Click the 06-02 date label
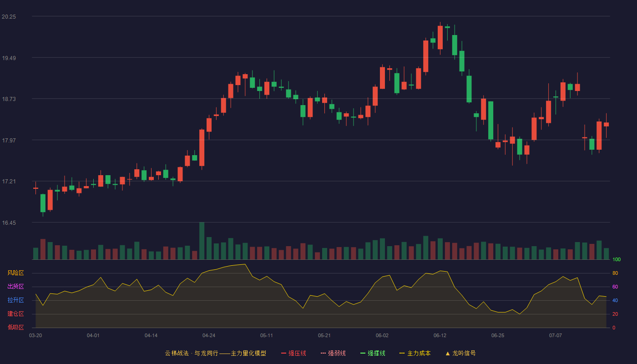 coord(382,335)
